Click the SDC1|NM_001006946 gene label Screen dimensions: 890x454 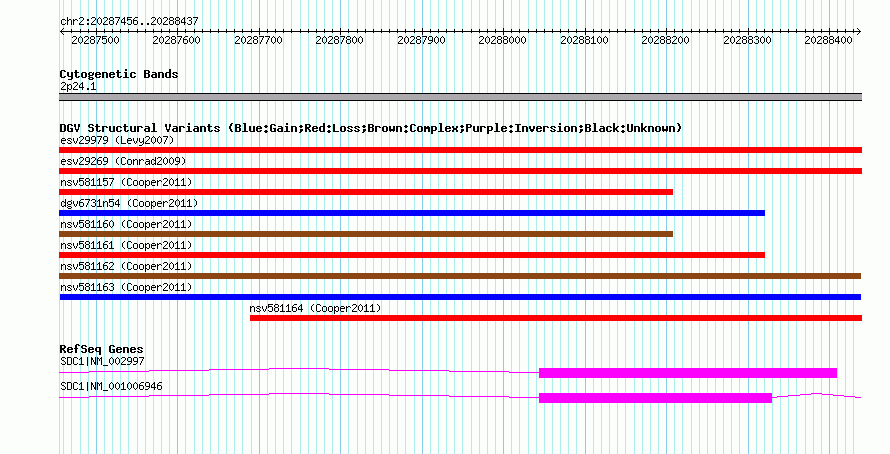tap(111, 386)
